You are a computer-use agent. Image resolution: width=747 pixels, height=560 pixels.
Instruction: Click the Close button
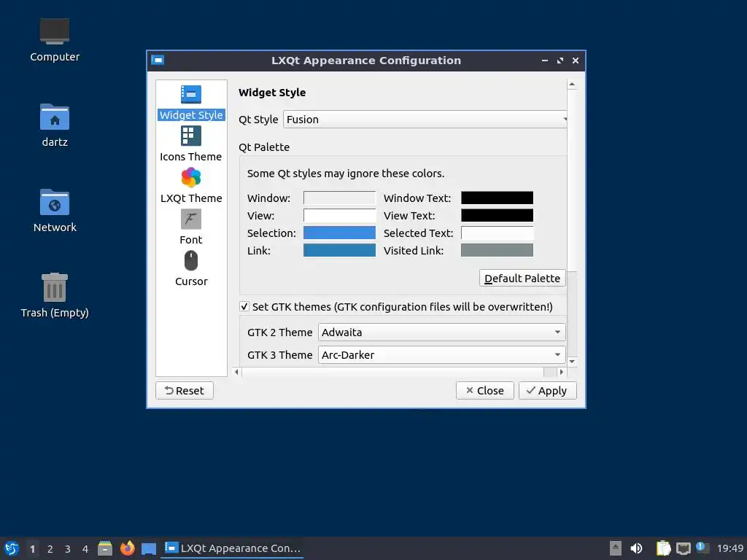[x=484, y=391]
